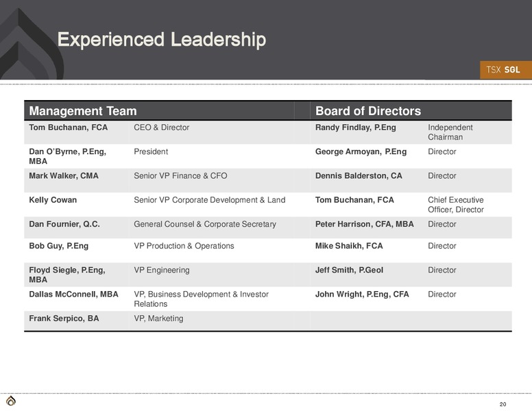Click the Kelly Cowan name entry
Viewport: 532px width, 411px height.
tap(53, 200)
